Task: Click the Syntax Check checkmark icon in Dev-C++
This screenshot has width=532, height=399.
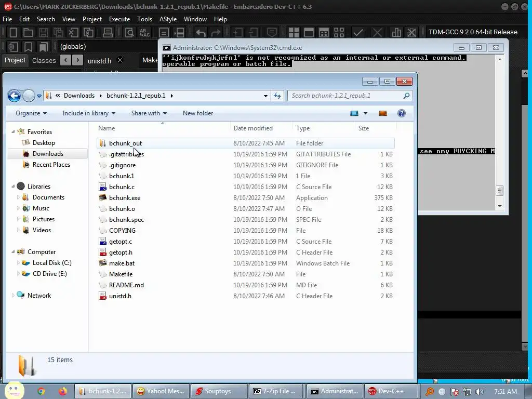Action: point(357,33)
